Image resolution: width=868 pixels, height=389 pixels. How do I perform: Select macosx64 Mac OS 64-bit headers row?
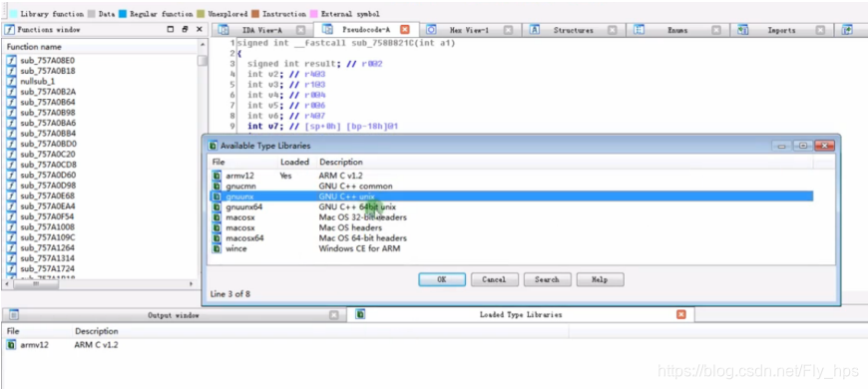click(x=512, y=238)
